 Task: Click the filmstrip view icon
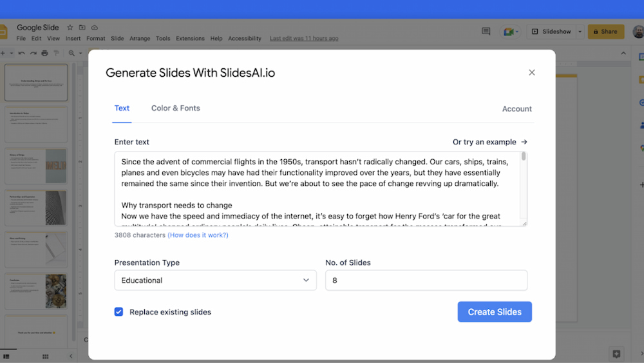click(6, 357)
